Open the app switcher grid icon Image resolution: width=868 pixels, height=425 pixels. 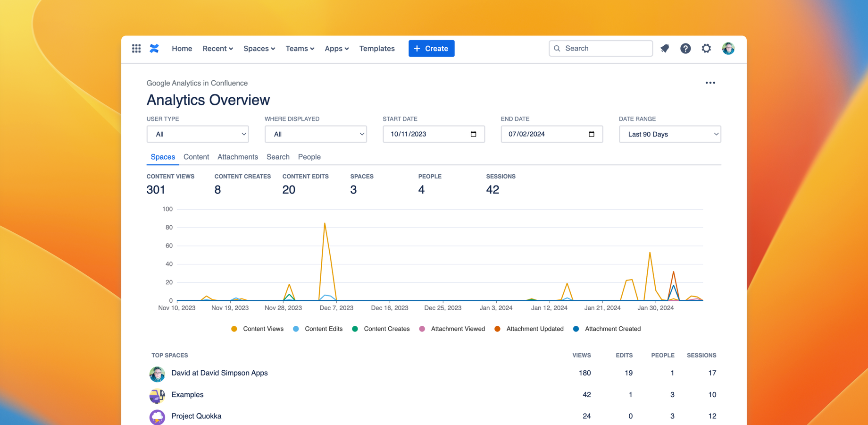[x=136, y=48]
